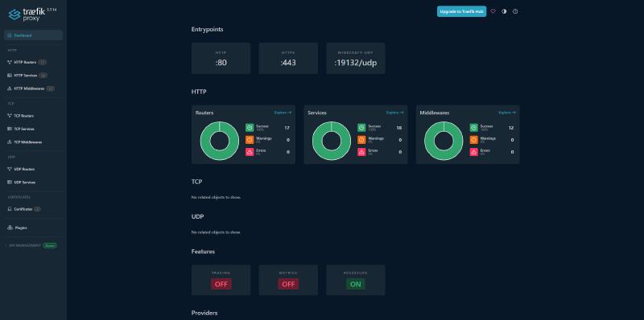This screenshot has width=644, height=320.
Task: Open TCP Services via its sidebar icon
Action: tap(10, 129)
